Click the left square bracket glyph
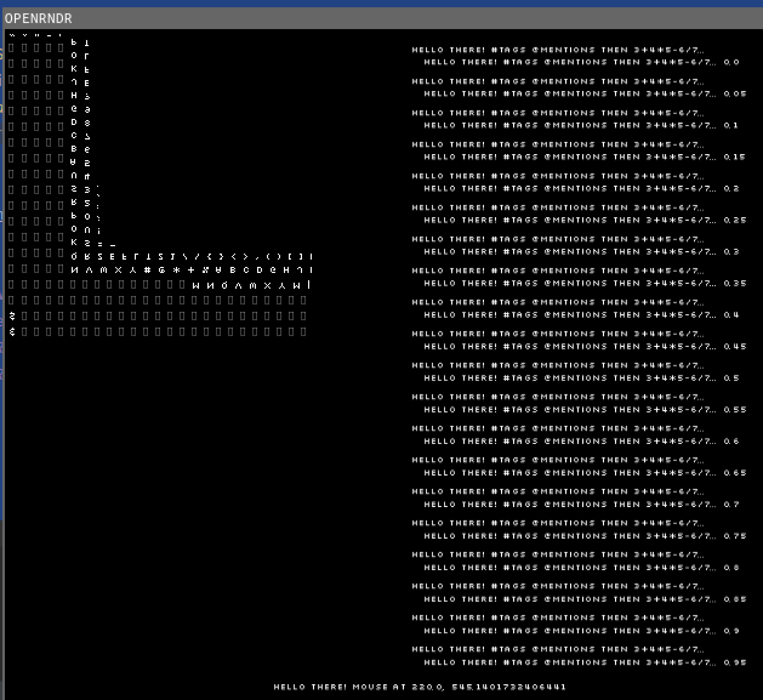Screen dimensions: 763x700 [290, 257]
